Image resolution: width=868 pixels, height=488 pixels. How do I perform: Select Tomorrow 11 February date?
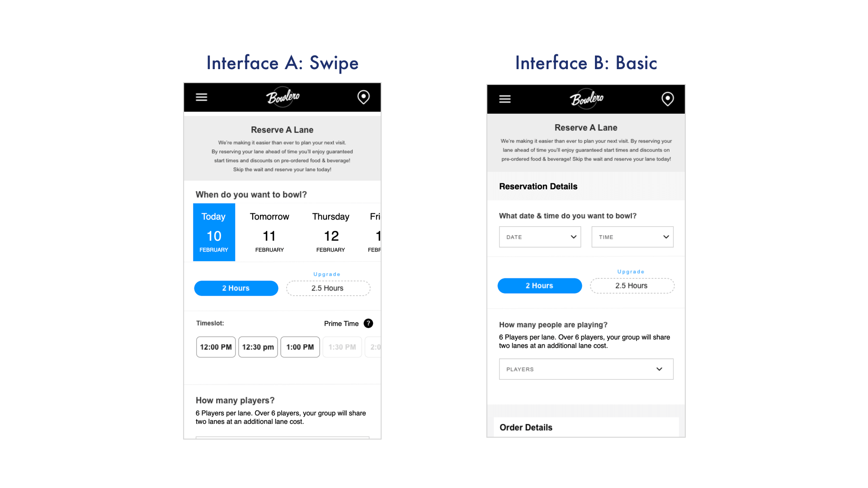[269, 232]
